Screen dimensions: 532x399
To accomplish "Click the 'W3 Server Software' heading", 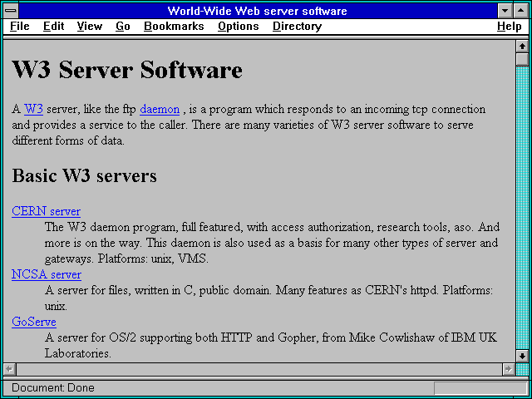I will (x=127, y=70).
